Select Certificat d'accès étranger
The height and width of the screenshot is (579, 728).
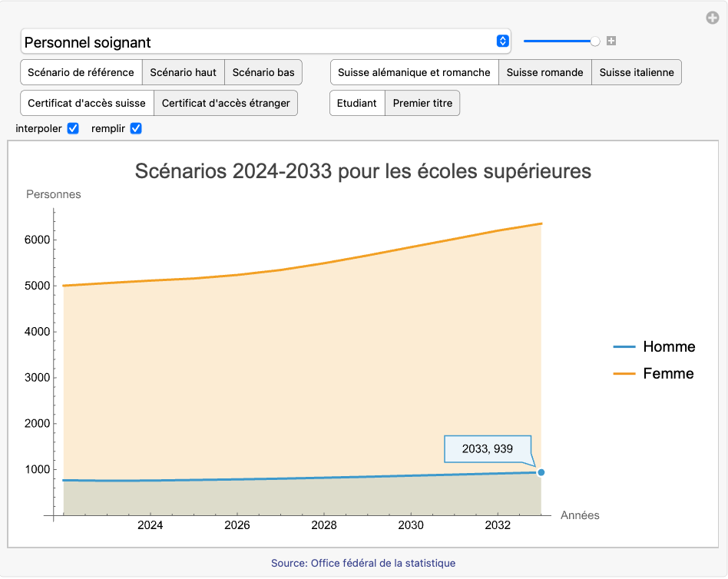pyautogui.click(x=226, y=103)
